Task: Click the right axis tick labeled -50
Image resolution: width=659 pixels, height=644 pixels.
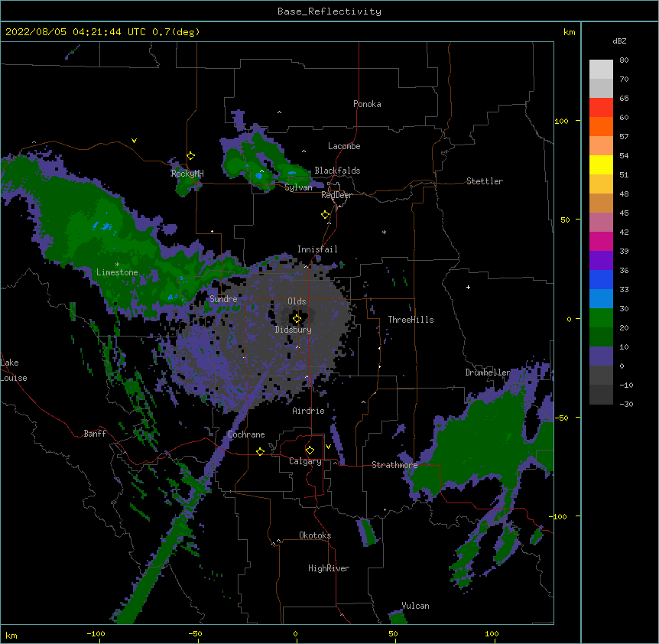Action: tap(561, 418)
